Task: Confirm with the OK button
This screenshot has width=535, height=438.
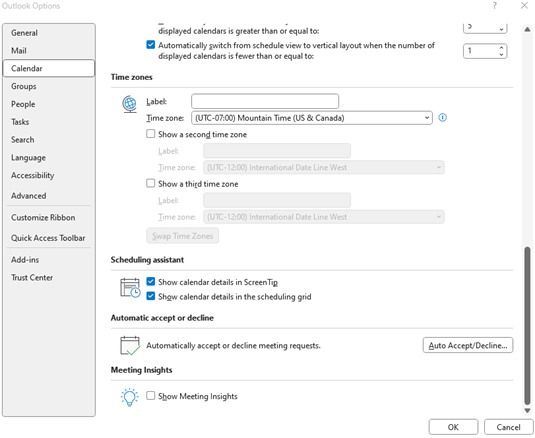Action: point(453,427)
